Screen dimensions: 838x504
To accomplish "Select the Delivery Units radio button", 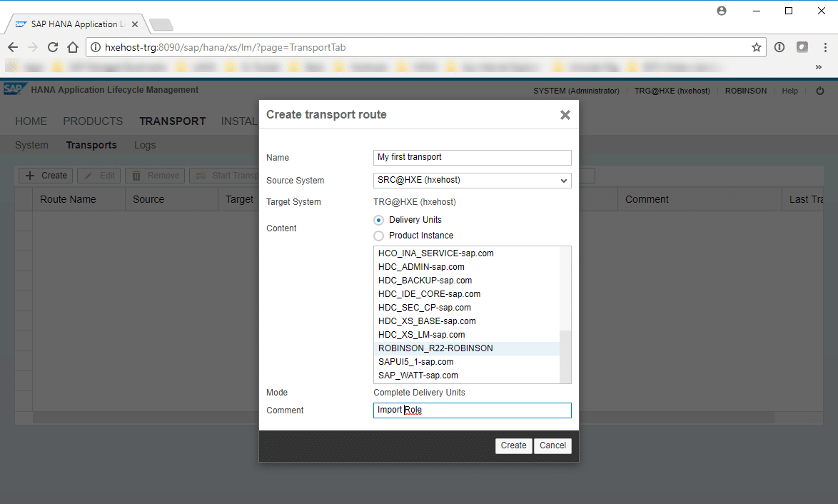I will click(379, 220).
